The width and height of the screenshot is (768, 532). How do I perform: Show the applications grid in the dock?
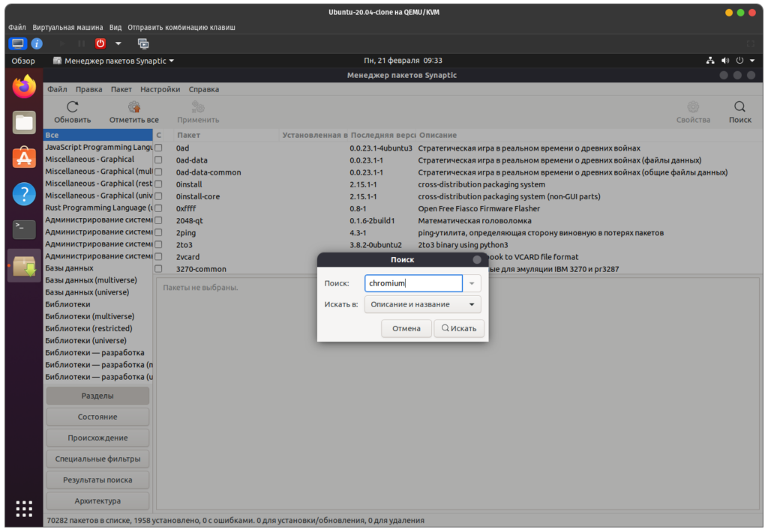coord(24,508)
